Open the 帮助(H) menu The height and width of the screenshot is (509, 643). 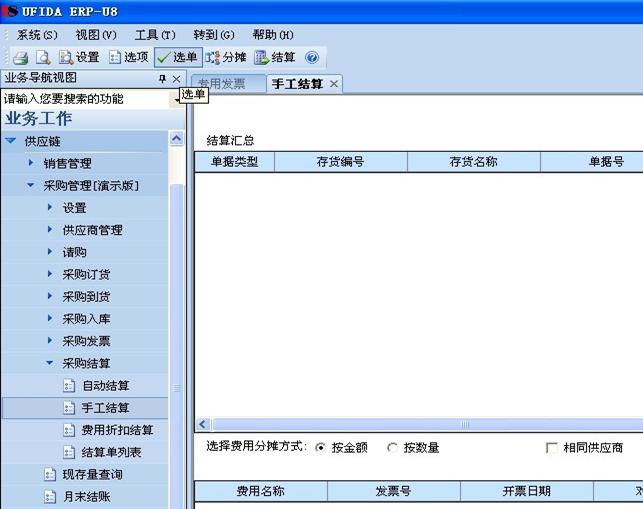pos(273,35)
